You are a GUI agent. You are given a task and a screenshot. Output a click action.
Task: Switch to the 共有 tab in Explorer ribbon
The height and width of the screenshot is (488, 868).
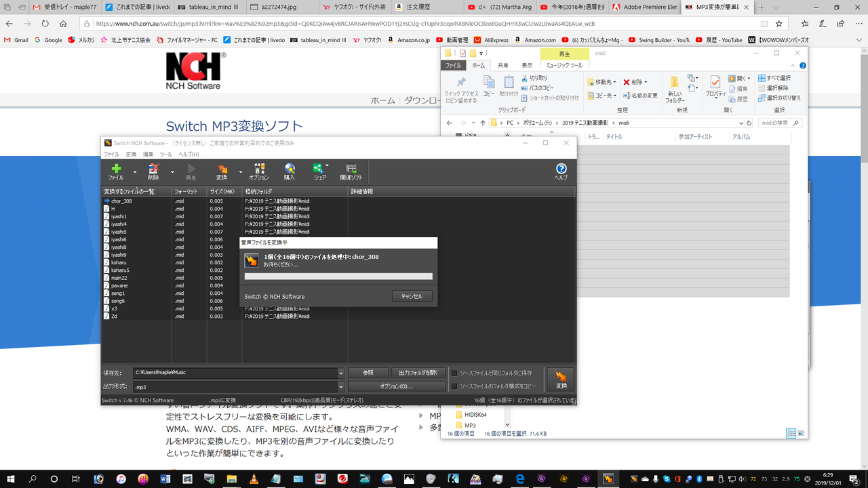tap(502, 66)
